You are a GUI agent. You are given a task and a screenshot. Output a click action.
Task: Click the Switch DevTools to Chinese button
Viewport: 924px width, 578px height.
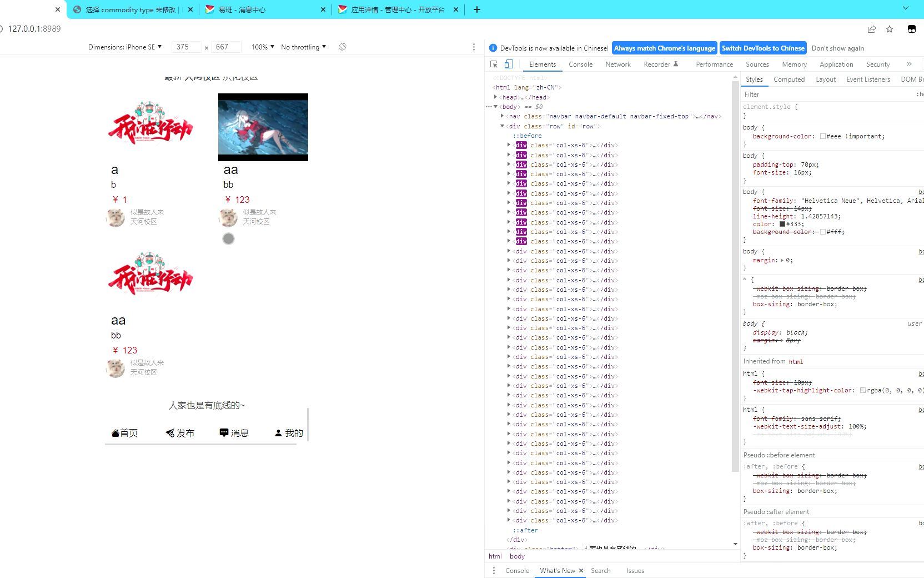tap(763, 48)
